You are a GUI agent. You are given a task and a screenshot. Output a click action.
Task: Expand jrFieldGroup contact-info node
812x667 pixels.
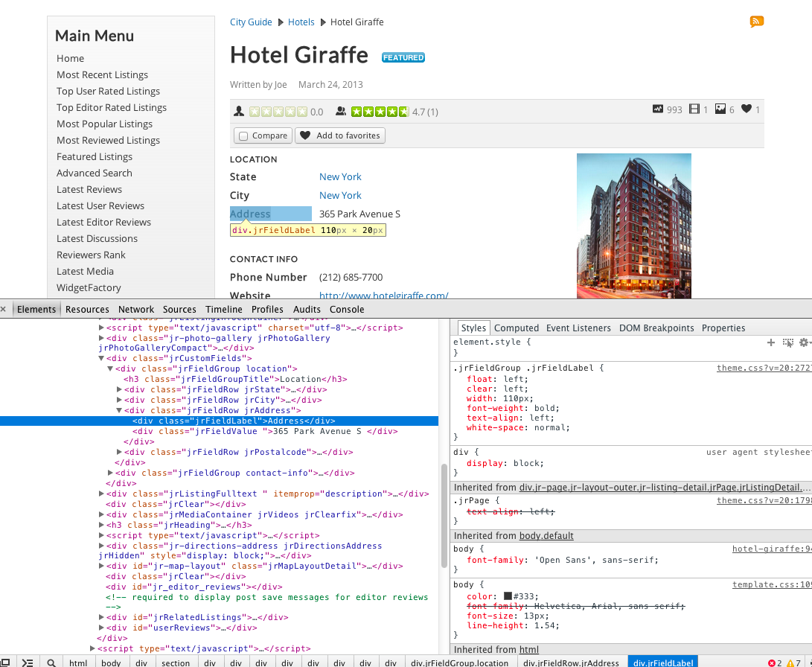click(111, 473)
